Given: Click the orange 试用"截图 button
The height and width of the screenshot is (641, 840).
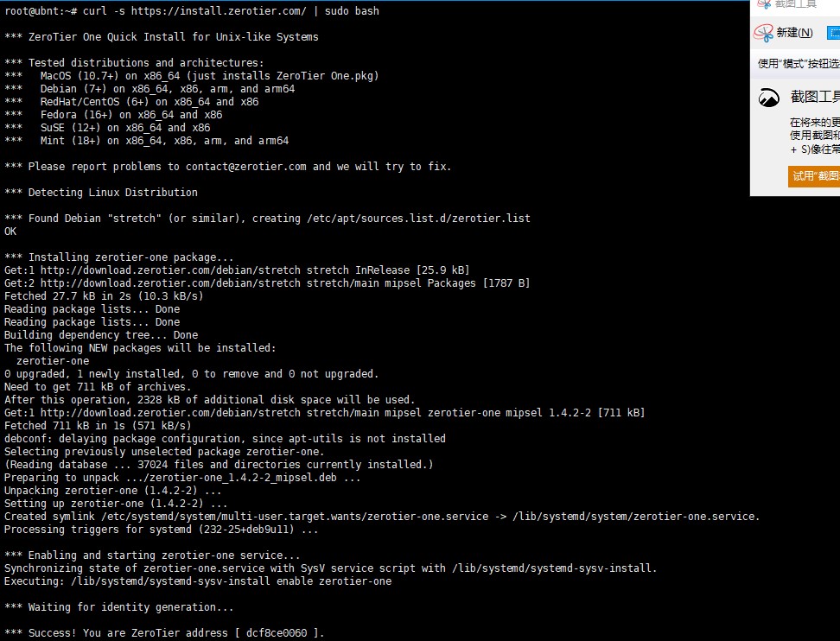Looking at the screenshot, I should pyautogui.click(x=814, y=176).
